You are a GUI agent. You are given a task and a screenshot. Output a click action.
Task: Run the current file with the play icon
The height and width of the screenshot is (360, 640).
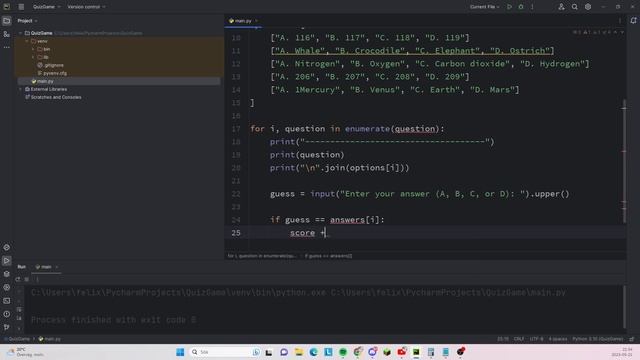(x=509, y=7)
